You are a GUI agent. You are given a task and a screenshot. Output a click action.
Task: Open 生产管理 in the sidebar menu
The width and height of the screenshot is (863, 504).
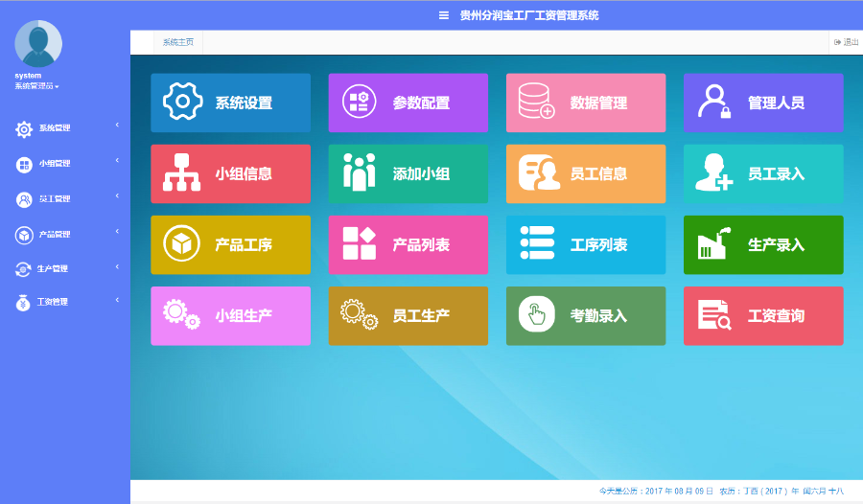(53, 269)
